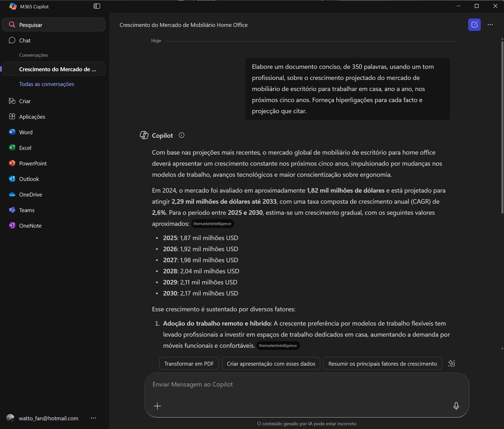Screen dimensions: 504x429
Task: Open the Word app from sidebar
Action: 26,132
